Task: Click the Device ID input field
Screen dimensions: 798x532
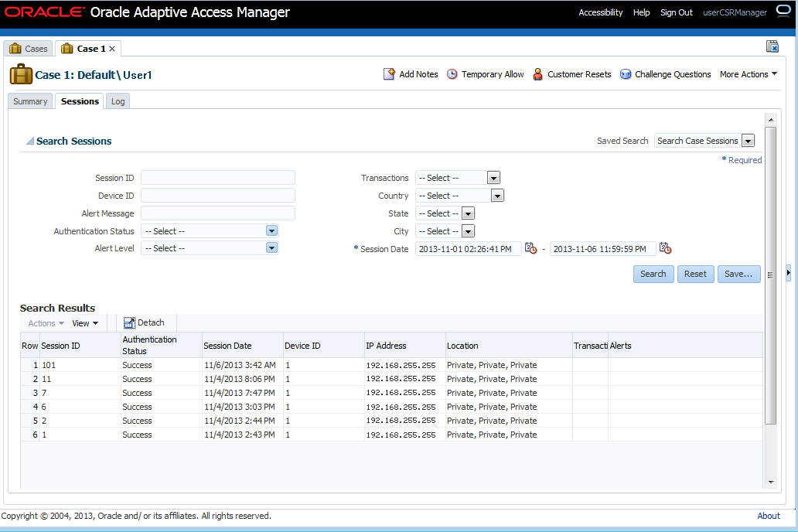Action: 218,196
